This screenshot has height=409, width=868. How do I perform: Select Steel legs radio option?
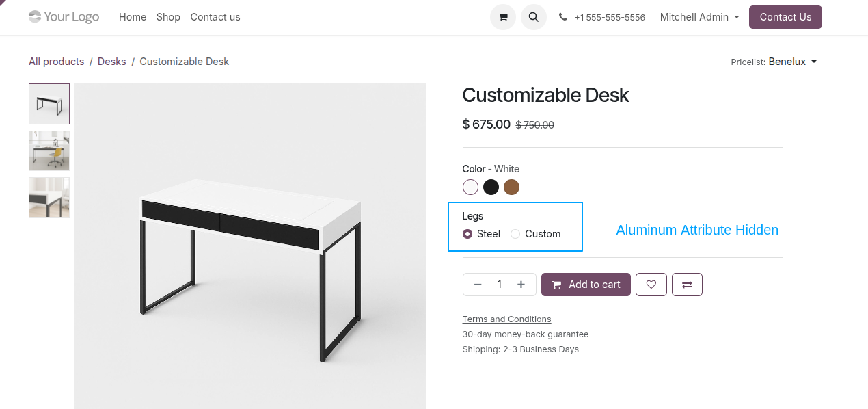coord(467,234)
